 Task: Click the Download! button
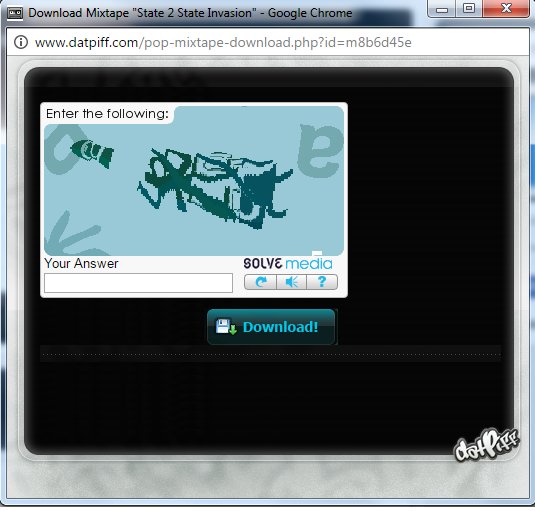pos(271,327)
